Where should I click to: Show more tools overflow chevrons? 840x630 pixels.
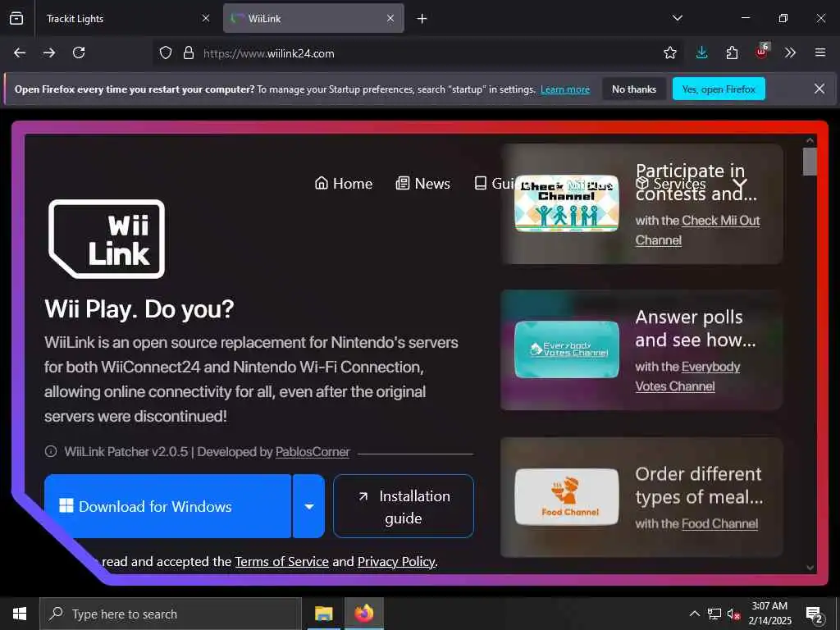pyautogui.click(x=790, y=52)
